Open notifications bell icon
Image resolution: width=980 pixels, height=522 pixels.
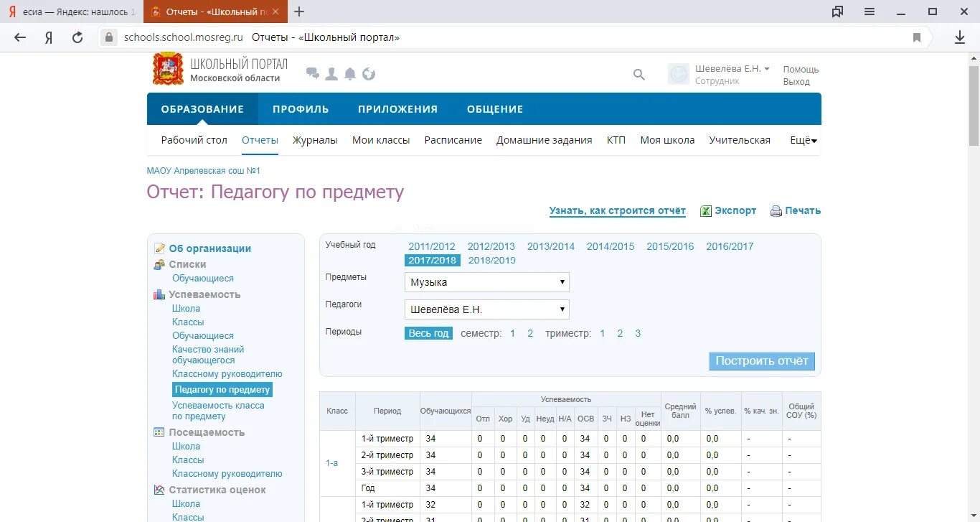pos(350,73)
